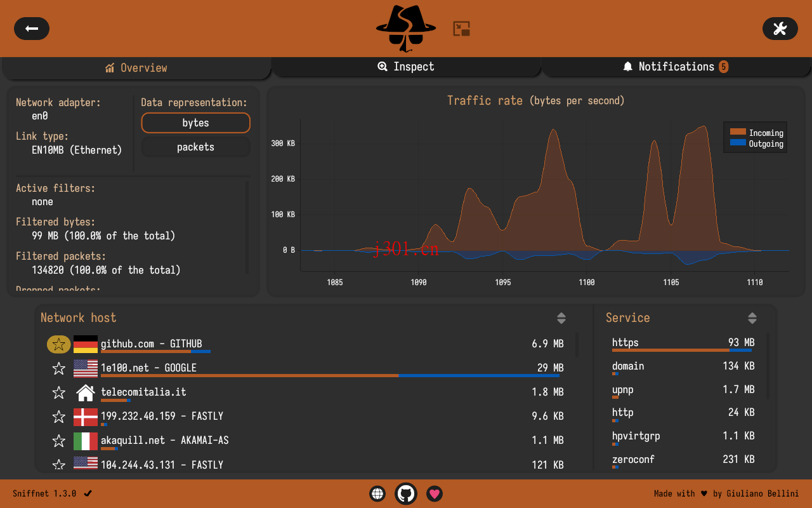Activate thumbnail mode icon beside the logo
Image resolution: width=812 pixels, height=508 pixels.
tap(461, 28)
